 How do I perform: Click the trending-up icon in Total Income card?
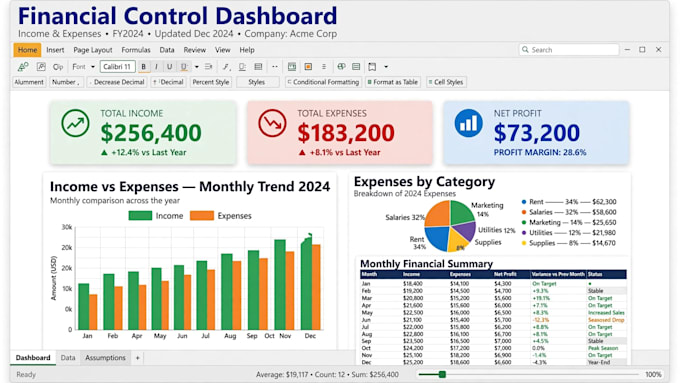point(75,123)
